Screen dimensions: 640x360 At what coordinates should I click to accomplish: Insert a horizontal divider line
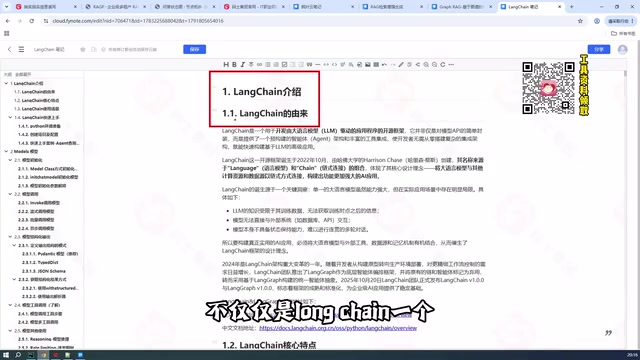click(318, 64)
